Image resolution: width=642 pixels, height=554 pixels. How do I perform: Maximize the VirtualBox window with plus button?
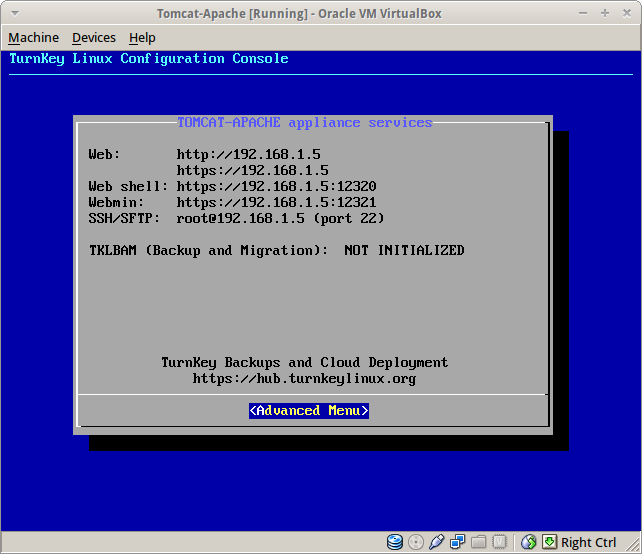tap(605, 13)
